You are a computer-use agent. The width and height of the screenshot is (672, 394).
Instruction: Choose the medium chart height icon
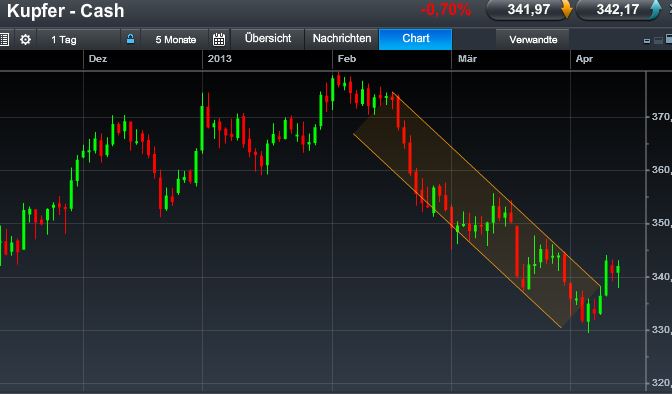[x=658, y=40]
